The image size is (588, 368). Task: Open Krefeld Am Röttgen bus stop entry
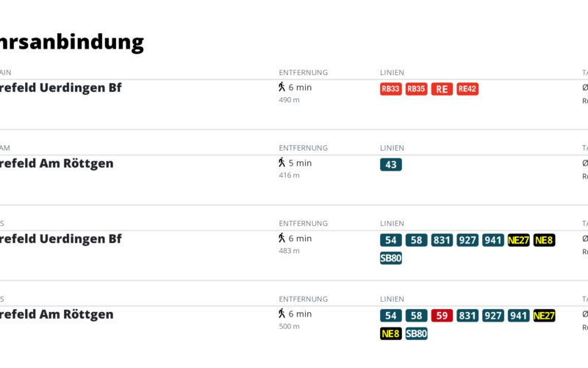coord(57,314)
